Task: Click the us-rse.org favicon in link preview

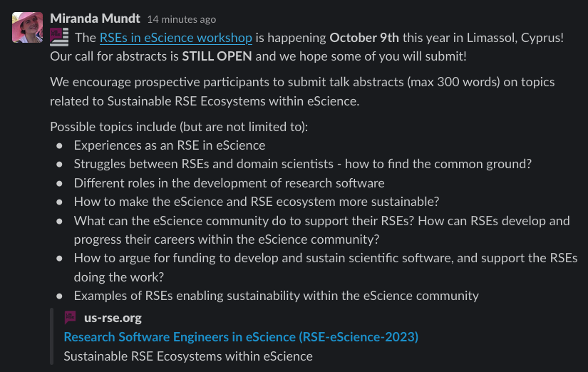Action: pos(71,318)
